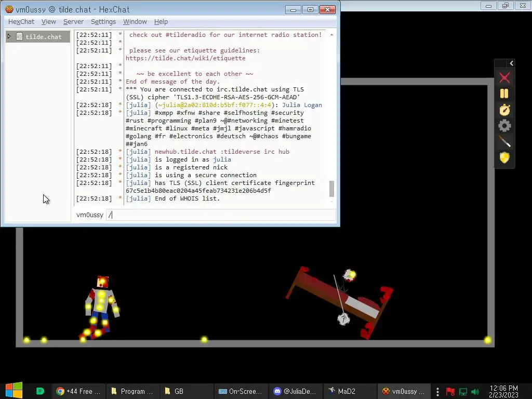
Task: Switch to vm0ussy HexChat taskbar item
Action: coord(403,391)
